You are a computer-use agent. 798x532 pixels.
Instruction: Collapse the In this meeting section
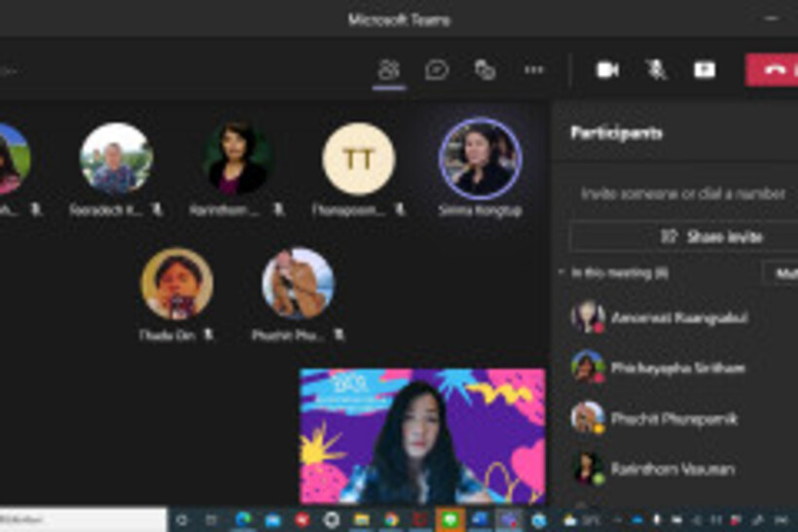tap(562, 273)
